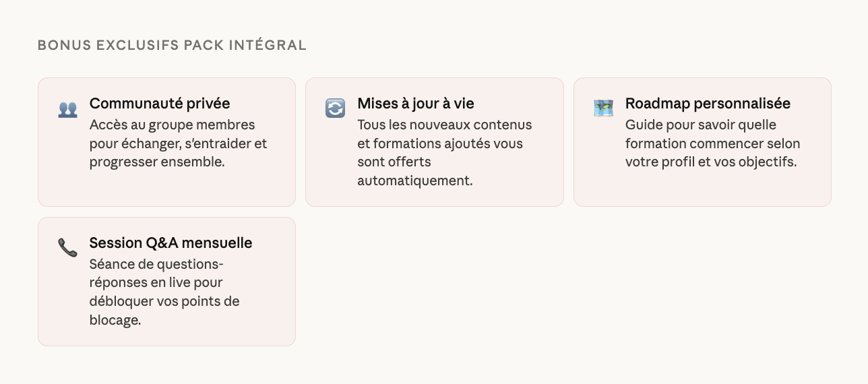The height and width of the screenshot is (384, 868).
Task: Click the "Roadmap personnalisée" title
Action: pyautogui.click(x=708, y=104)
